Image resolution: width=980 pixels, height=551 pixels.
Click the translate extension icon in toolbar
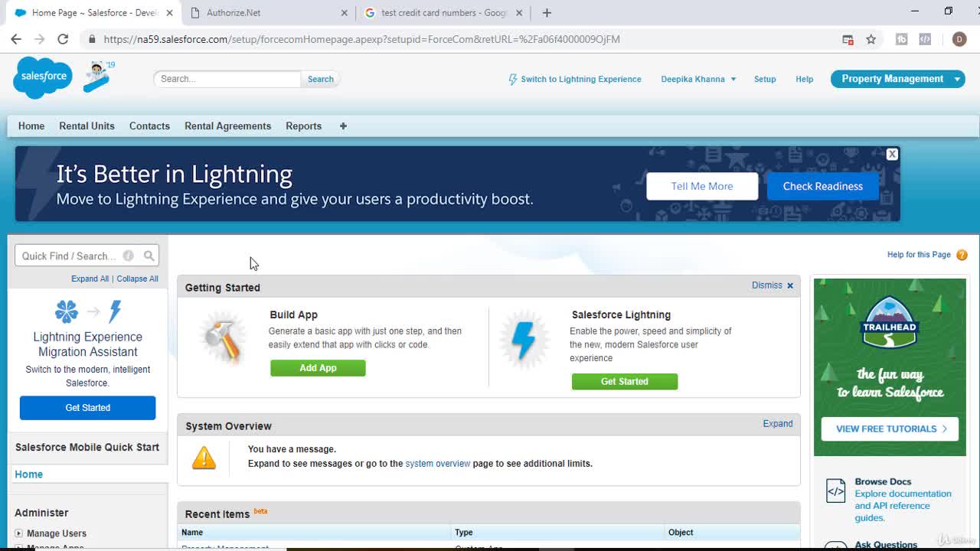(848, 39)
